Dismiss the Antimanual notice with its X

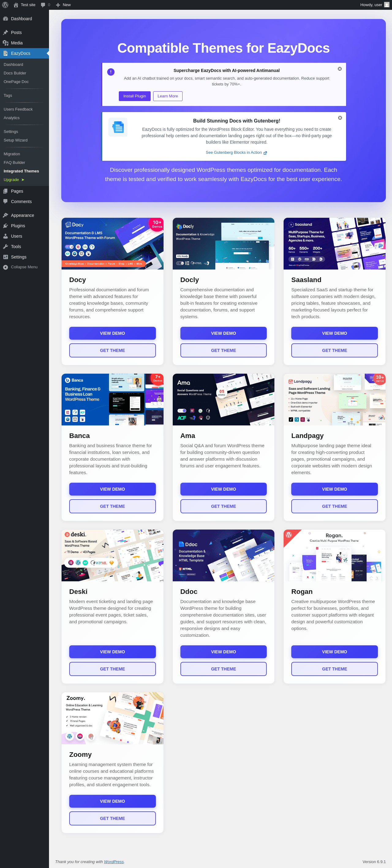coord(340,69)
